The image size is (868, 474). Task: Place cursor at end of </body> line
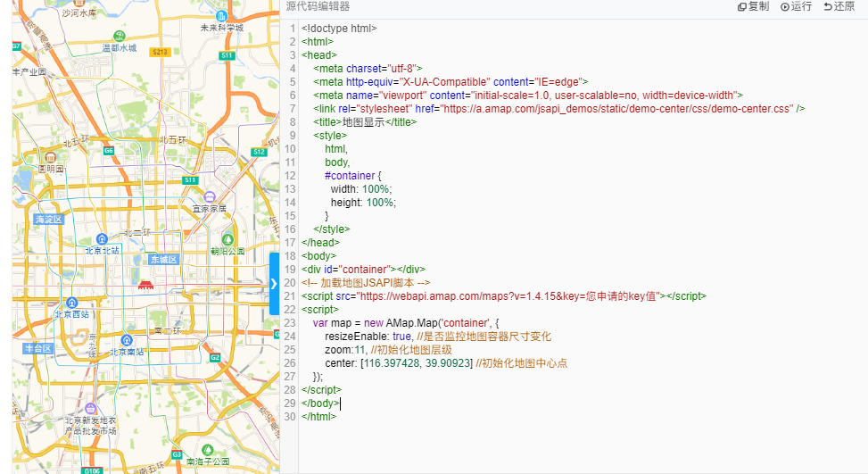point(340,403)
